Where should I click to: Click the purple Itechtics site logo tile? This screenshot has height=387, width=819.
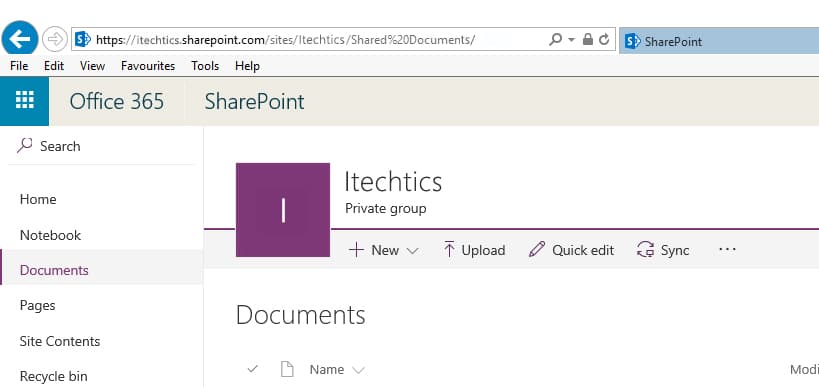pyautogui.click(x=283, y=209)
